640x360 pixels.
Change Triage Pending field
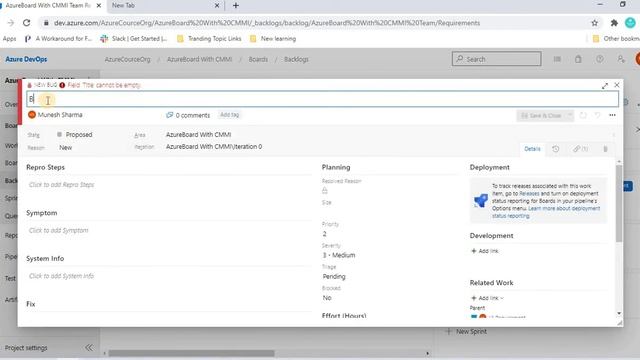pyautogui.click(x=334, y=276)
